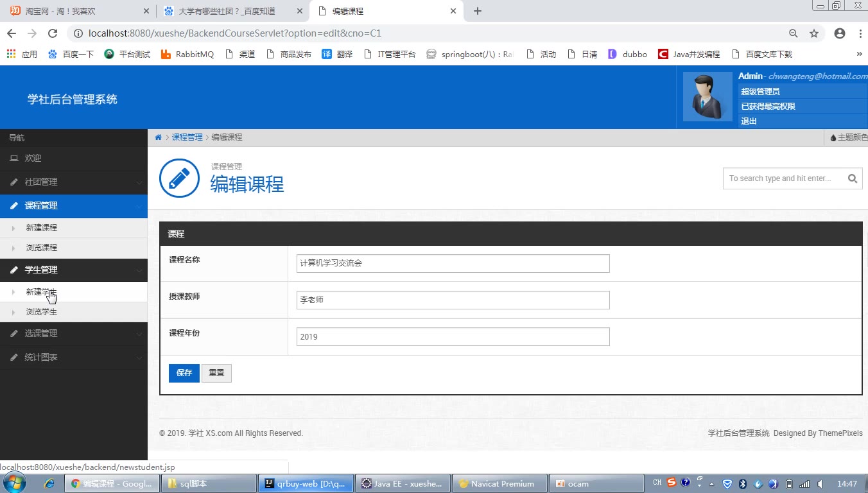This screenshot has width=868, height=493.
Task: Open the RabbitMQ bookmark
Action: pos(187,55)
